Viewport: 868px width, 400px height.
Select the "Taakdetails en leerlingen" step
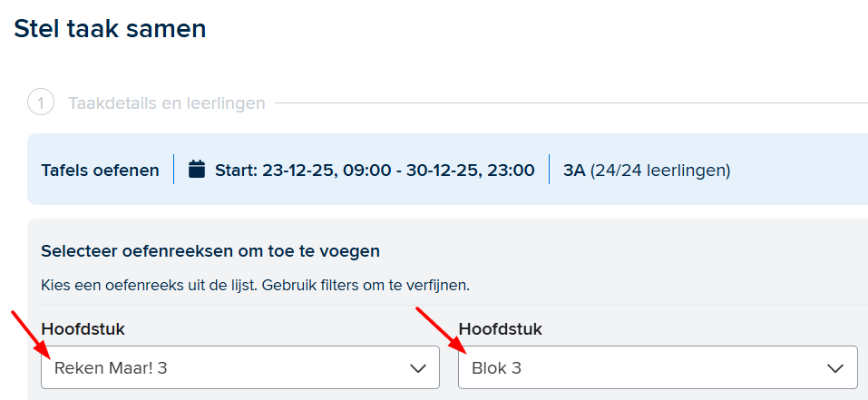(166, 103)
